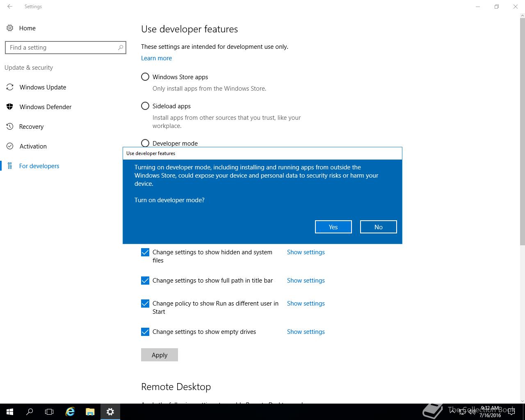This screenshot has width=525, height=420.
Task: Click the search magnifier in Find a setting
Action: (120, 48)
